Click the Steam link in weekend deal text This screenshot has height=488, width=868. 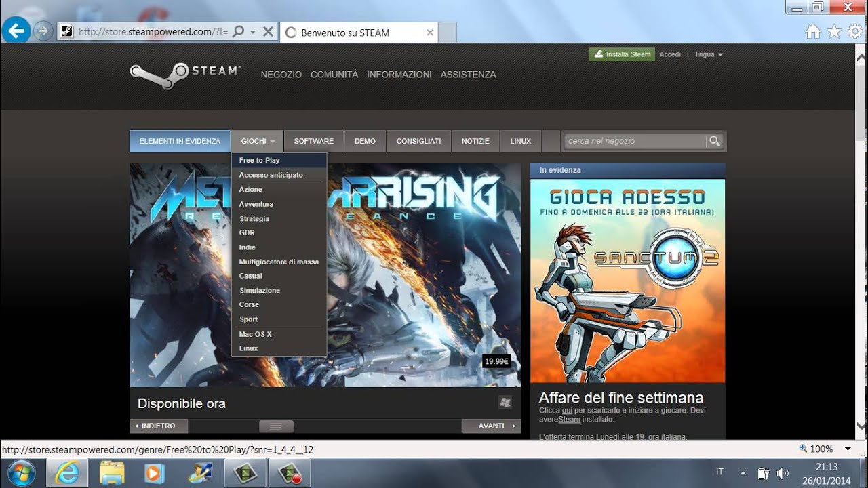568,420
